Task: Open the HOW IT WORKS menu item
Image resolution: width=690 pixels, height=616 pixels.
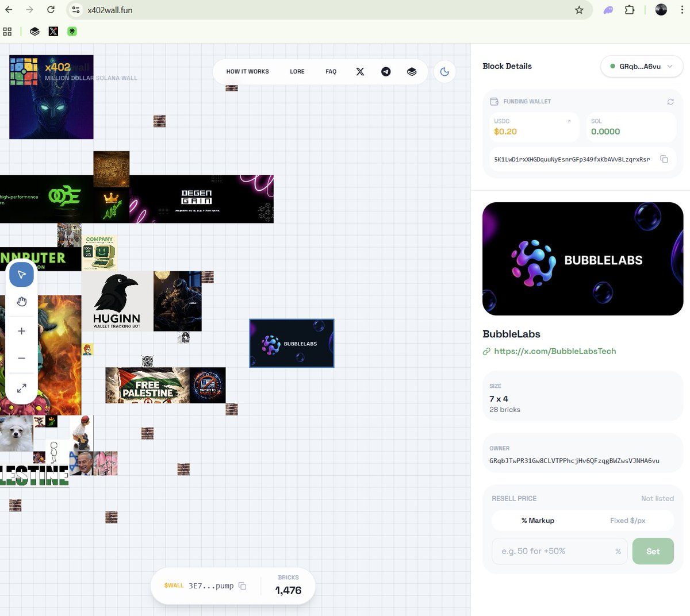Action: click(x=247, y=72)
